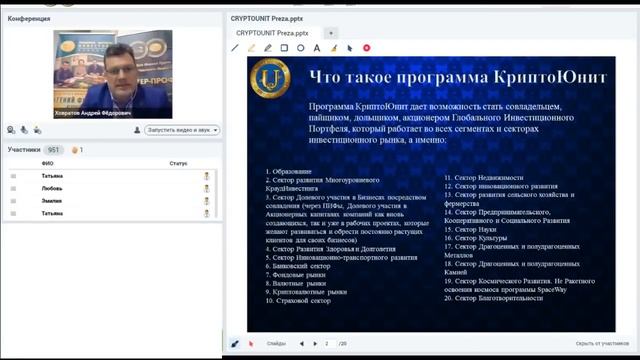Click the gold U logo on slide
The width and height of the screenshot is (640, 360).
coord(270,78)
